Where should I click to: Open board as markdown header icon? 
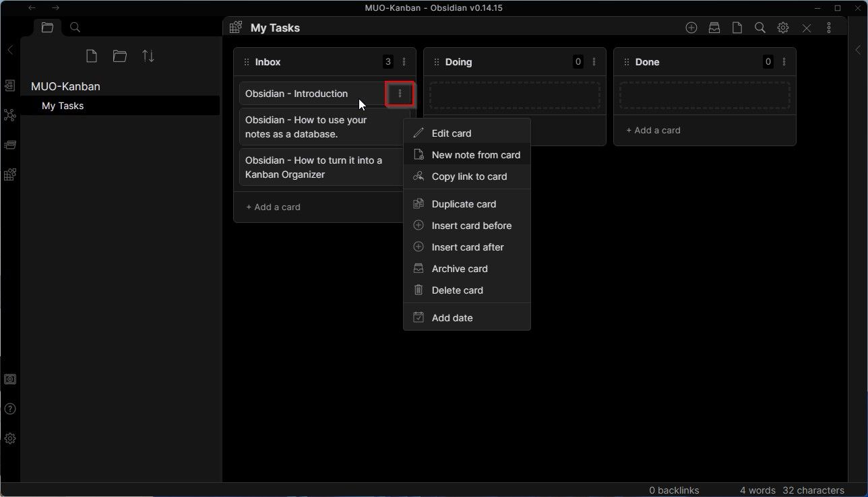click(737, 28)
